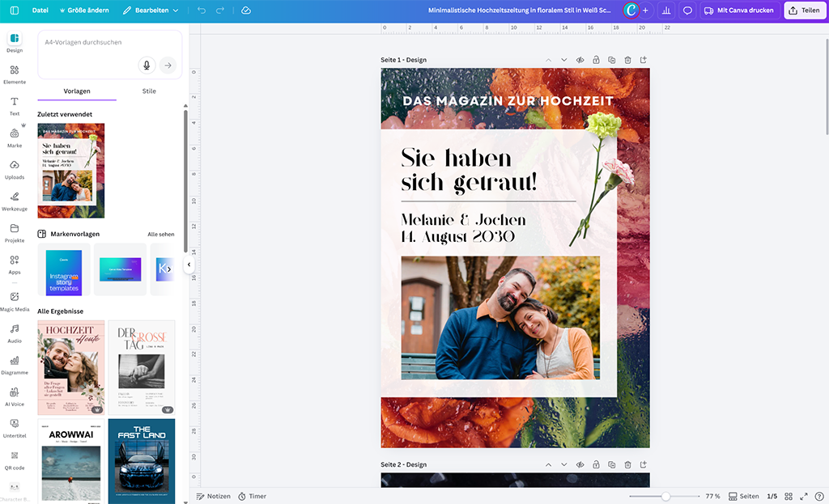Click the redo arrow
Screen dimensions: 829x504
pyautogui.click(x=220, y=10)
